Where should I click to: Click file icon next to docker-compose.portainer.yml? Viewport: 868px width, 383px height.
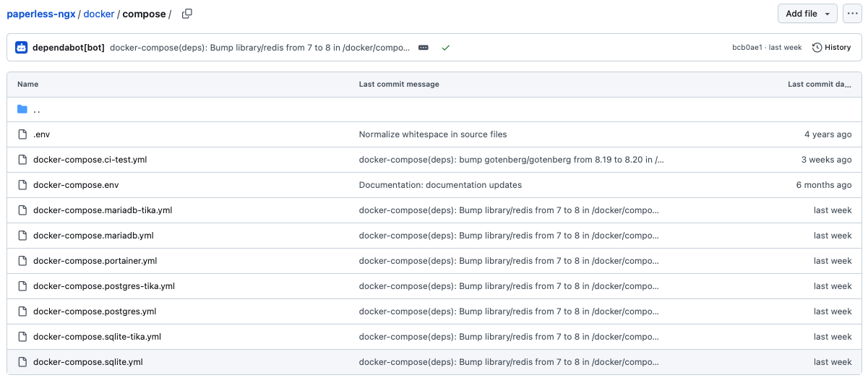point(22,261)
